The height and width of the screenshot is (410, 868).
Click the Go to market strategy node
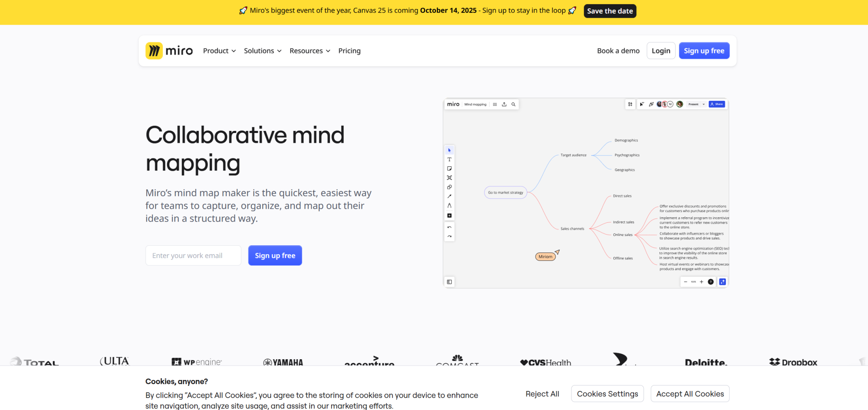tap(506, 193)
